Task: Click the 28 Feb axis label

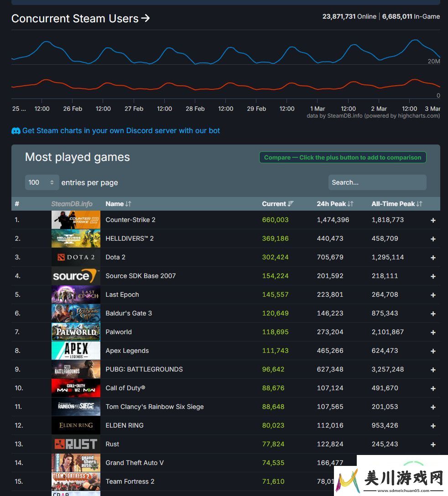Action: pyautogui.click(x=195, y=108)
